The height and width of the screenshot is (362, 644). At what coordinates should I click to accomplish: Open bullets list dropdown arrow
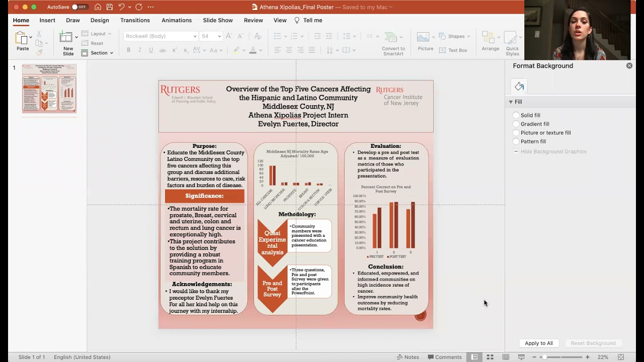[285, 36]
